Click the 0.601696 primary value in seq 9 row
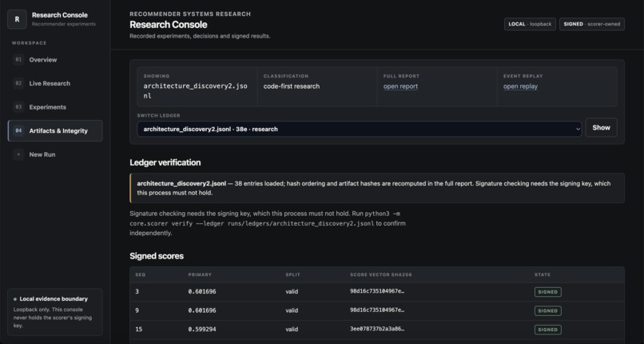The height and width of the screenshot is (344, 644). (x=202, y=310)
